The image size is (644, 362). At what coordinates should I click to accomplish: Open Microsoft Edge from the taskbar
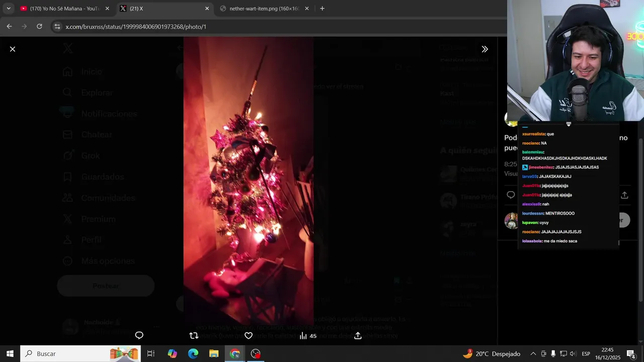click(x=193, y=353)
